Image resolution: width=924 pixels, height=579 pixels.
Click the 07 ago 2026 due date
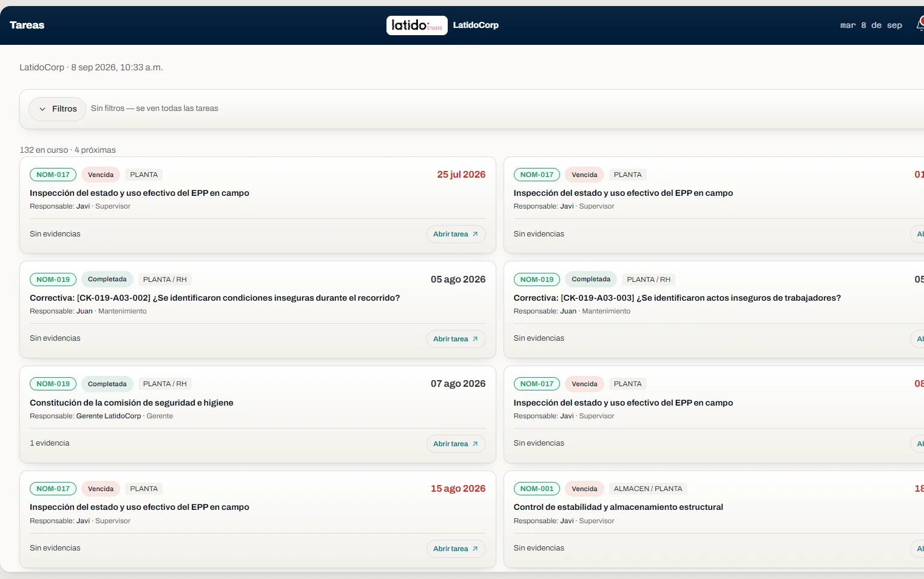(x=458, y=384)
